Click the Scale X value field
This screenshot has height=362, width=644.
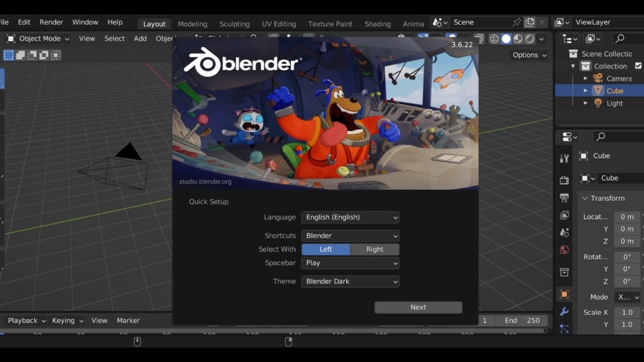click(628, 312)
